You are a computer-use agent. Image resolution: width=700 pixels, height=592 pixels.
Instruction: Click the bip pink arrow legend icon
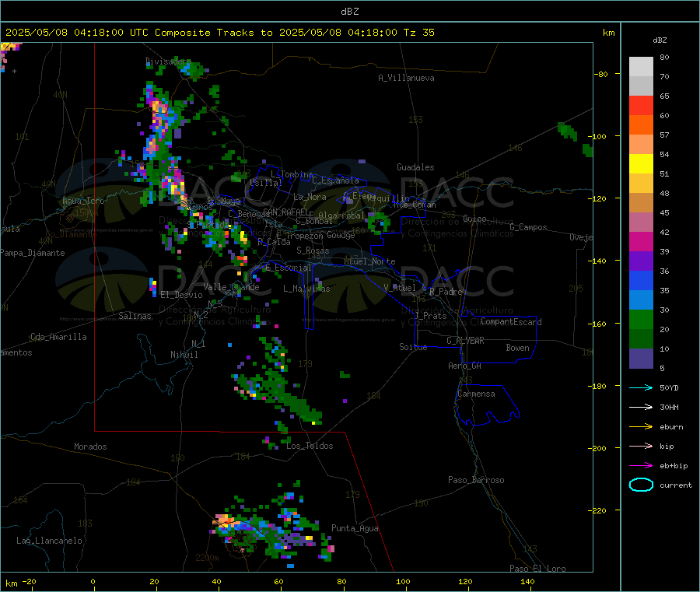[641, 446]
